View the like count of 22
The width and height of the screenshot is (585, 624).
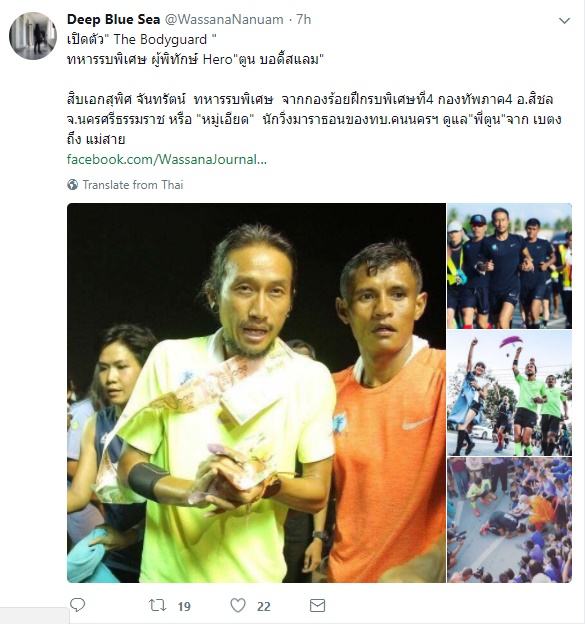tap(264, 606)
